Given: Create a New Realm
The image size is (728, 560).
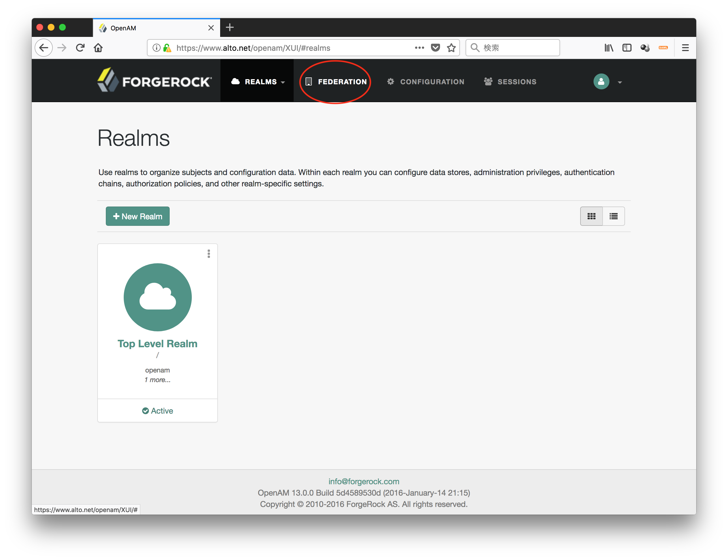Looking at the screenshot, I should 137,216.
